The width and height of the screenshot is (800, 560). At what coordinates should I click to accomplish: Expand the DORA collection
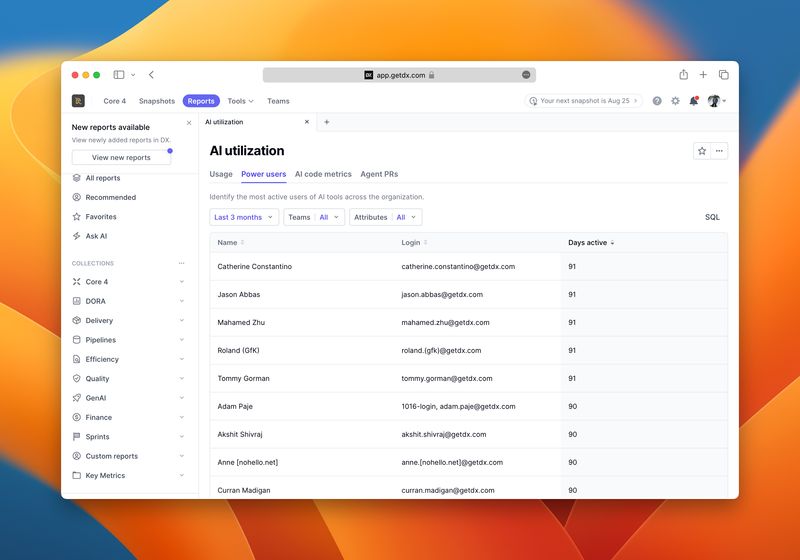click(181, 301)
